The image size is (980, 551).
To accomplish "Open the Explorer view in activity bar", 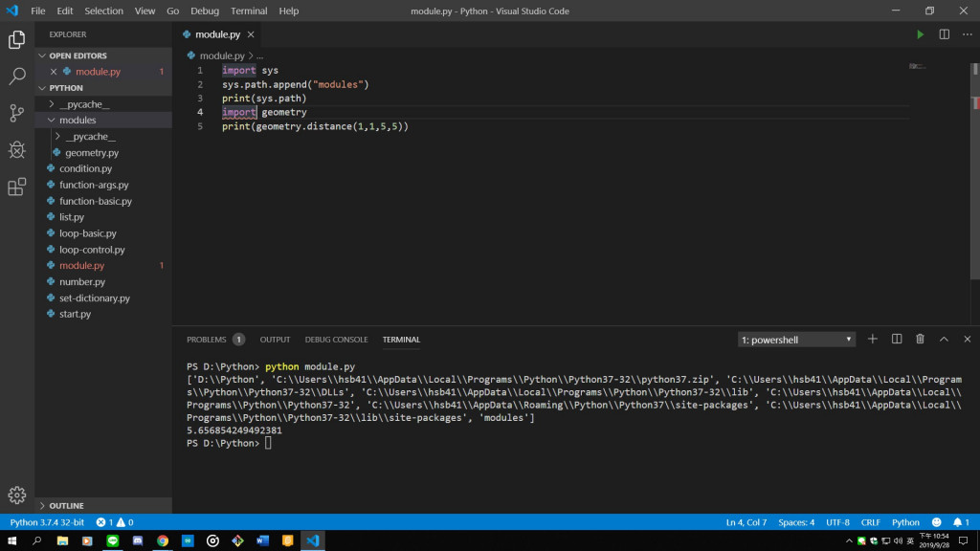I will (17, 39).
